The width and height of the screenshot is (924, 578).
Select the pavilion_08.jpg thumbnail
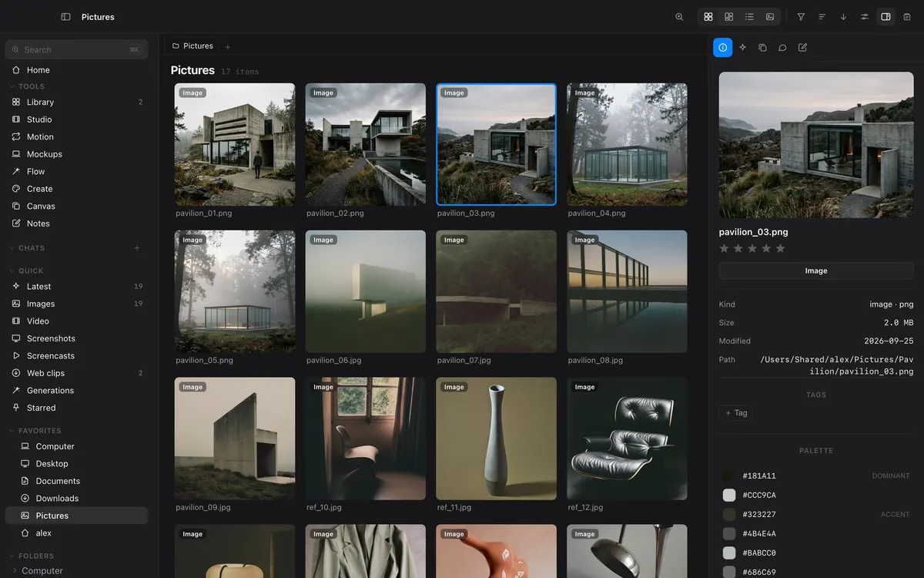click(627, 291)
